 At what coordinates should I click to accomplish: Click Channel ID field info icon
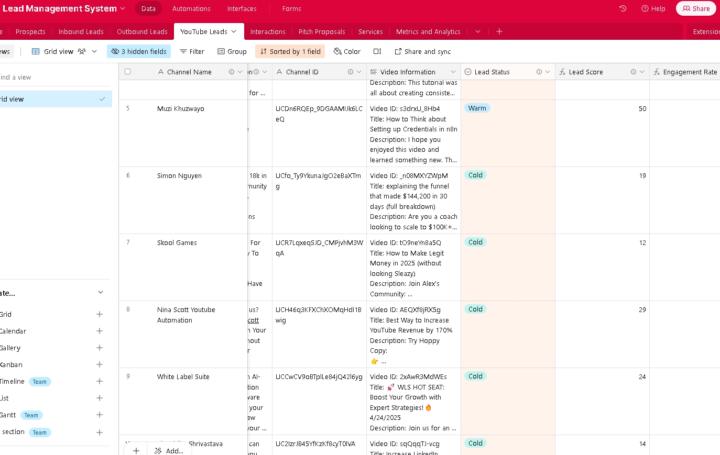point(350,72)
